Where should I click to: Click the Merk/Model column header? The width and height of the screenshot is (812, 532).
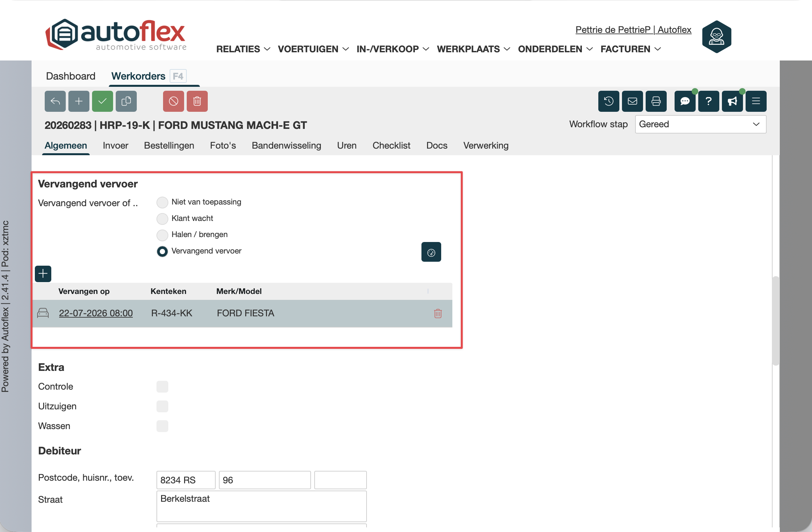pyautogui.click(x=239, y=291)
